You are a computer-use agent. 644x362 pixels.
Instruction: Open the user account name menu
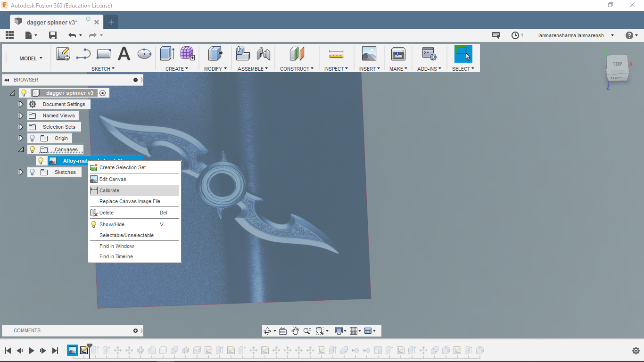pyautogui.click(x=576, y=35)
